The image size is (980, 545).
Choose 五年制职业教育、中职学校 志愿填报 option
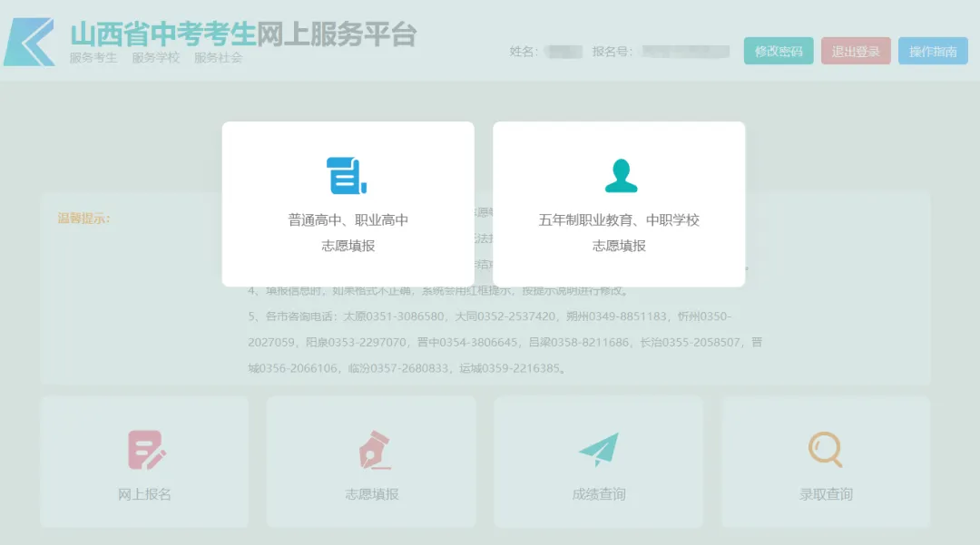619,204
